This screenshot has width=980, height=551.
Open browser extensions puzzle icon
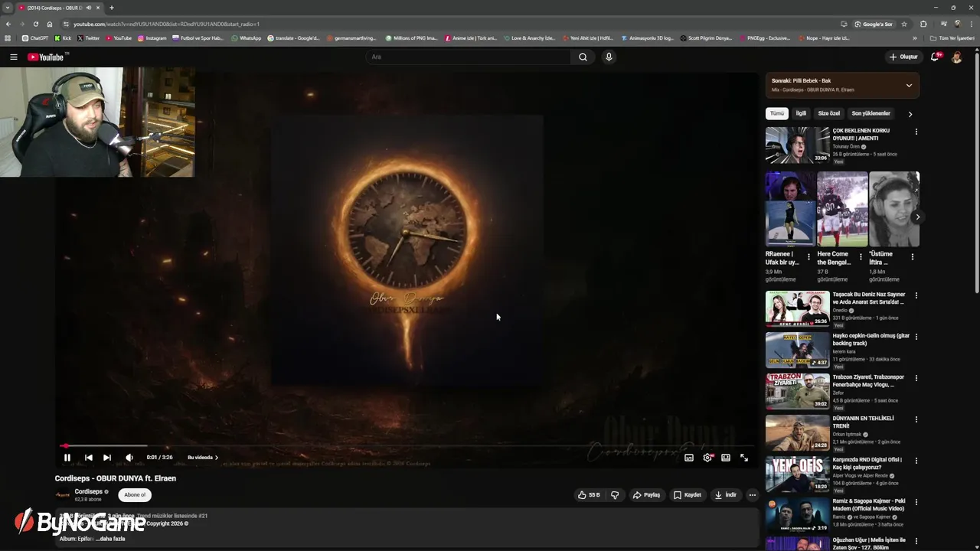(923, 24)
